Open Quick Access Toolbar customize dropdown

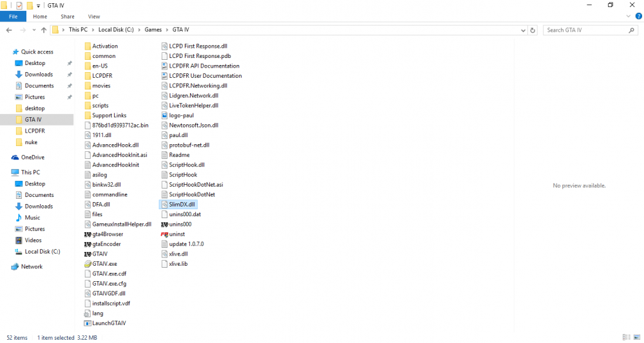pyautogui.click(x=38, y=6)
